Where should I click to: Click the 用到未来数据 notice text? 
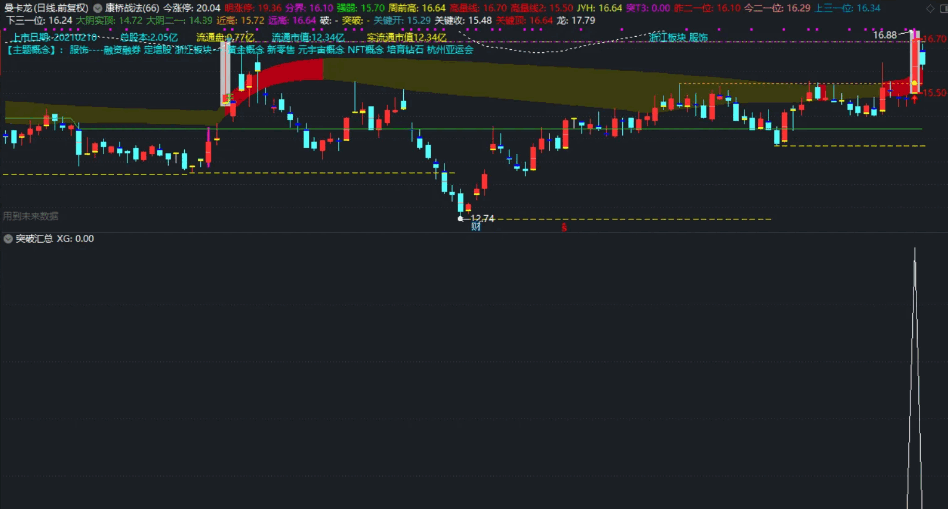[30, 216]
